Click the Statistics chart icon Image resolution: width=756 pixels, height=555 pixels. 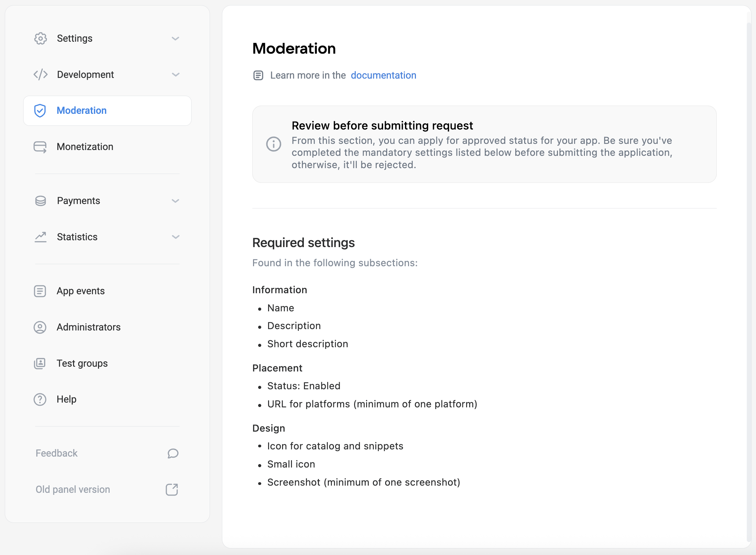(40, 237)
